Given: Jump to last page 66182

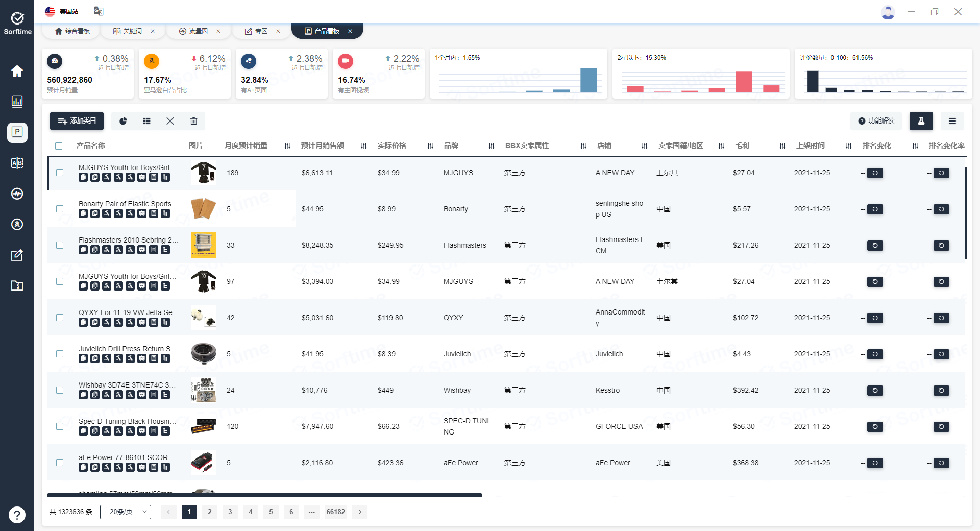Looking at the screenshot, I should [x=335, y=512].
